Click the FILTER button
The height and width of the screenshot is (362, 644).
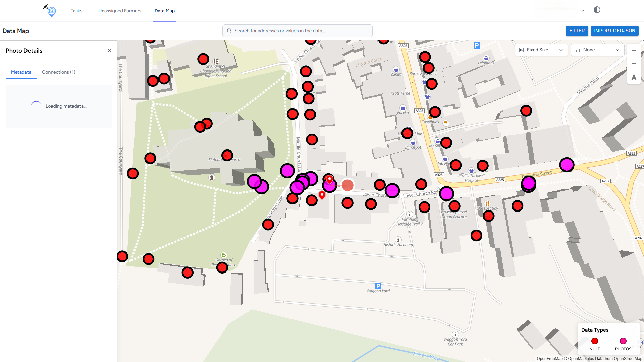(x=577, y=31)
